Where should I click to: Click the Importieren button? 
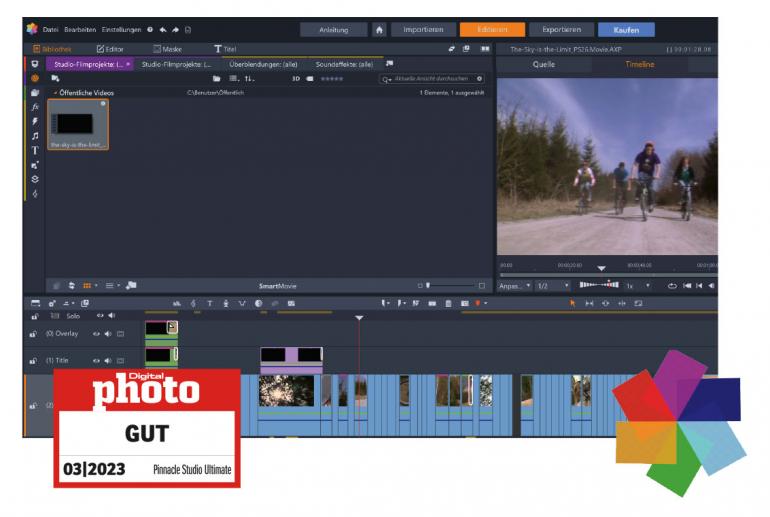click(423, 29)
